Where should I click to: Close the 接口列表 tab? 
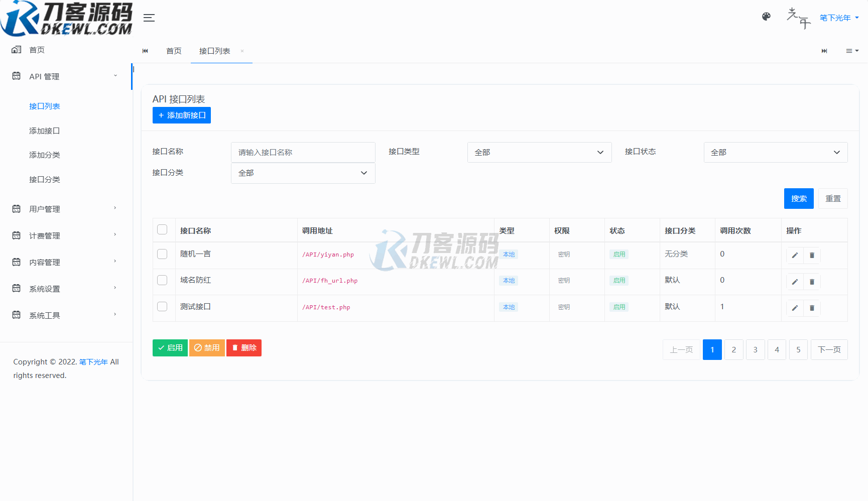pos(242,51)
